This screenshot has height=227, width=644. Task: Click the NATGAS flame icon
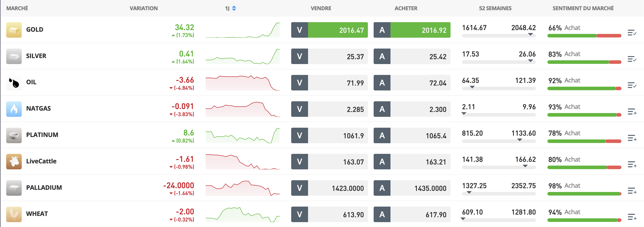(14, 109)
